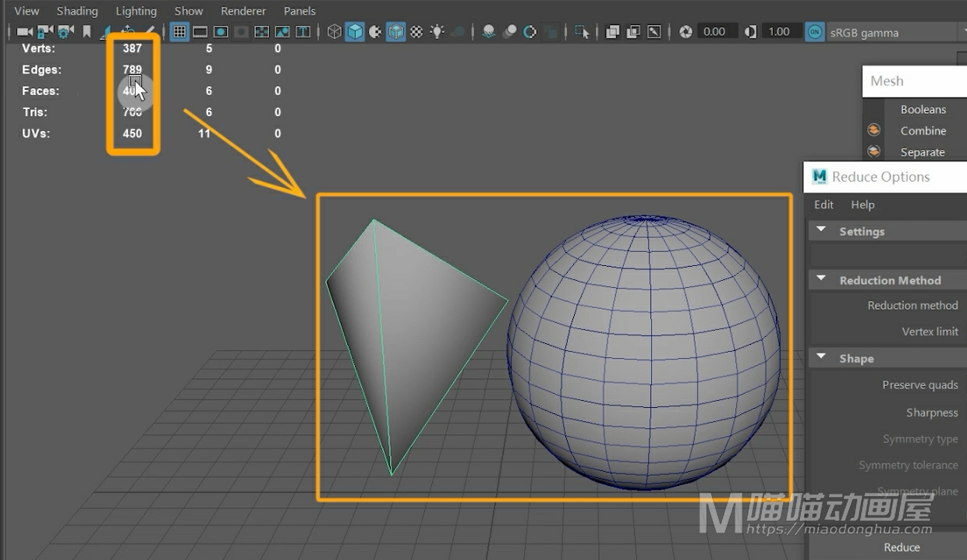The image size is (967, 560).
Task: Toggle the viewport Grid display
Action: click(179, 32)
